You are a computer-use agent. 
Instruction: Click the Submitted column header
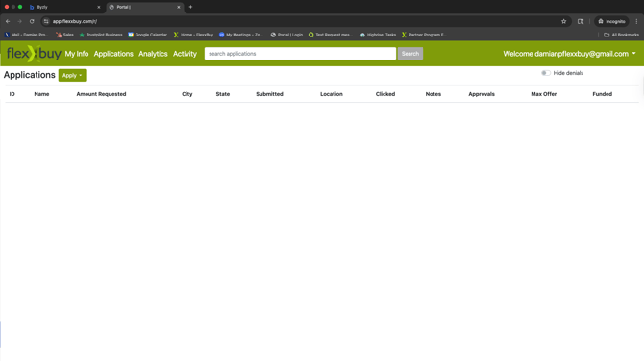(x=269, y=94)
